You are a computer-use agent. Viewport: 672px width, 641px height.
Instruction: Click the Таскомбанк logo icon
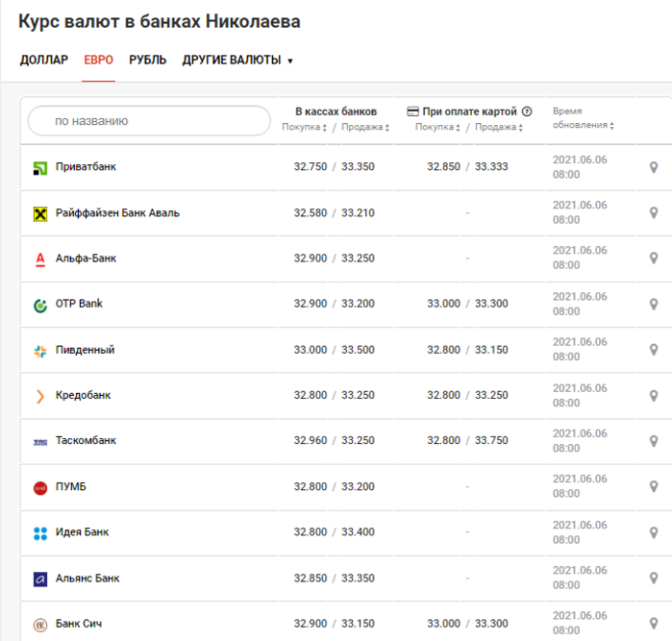click(x=40, y=442)
